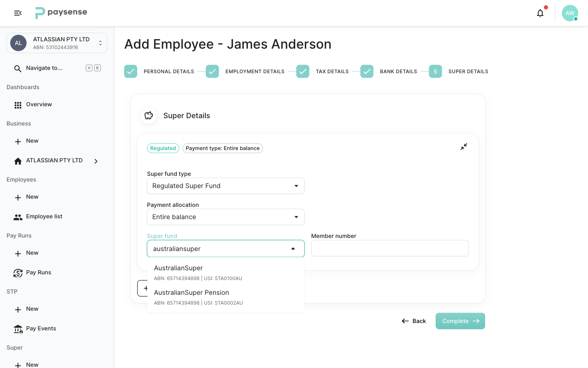Click the ATLASSIAN PTY LTD home icon
588x368 pixels.
tap(18, 161)
